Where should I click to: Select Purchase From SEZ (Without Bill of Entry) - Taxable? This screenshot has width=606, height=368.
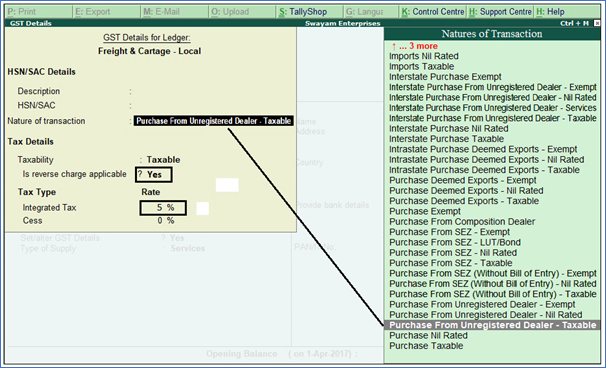493,294
